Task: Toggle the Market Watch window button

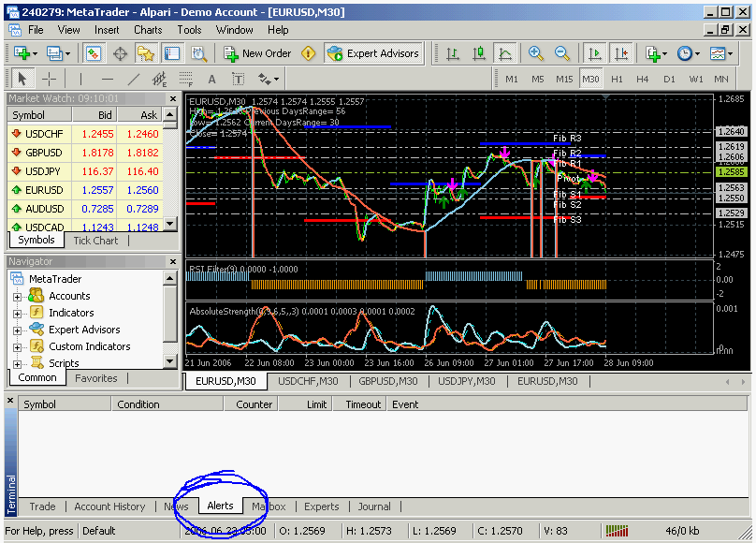Action: [x=93, y=53]
